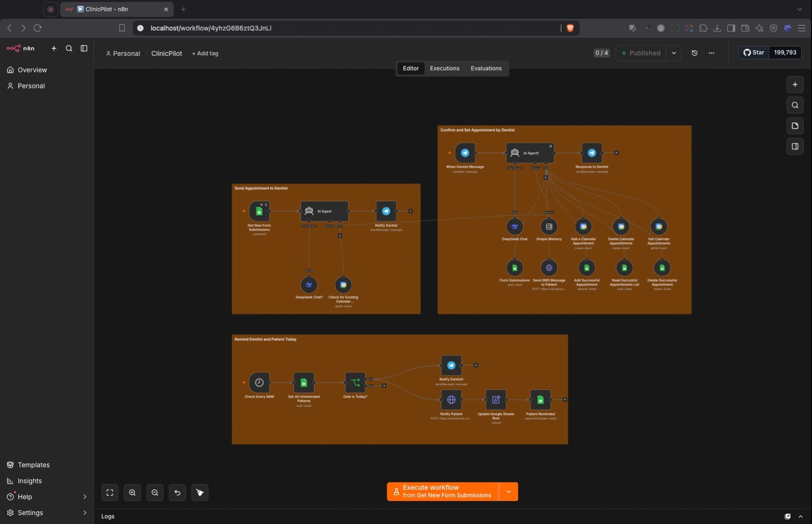This screenshot has width=812, height=524.
Task: Expand the Help submenu
Action: [x=47, y=497]
